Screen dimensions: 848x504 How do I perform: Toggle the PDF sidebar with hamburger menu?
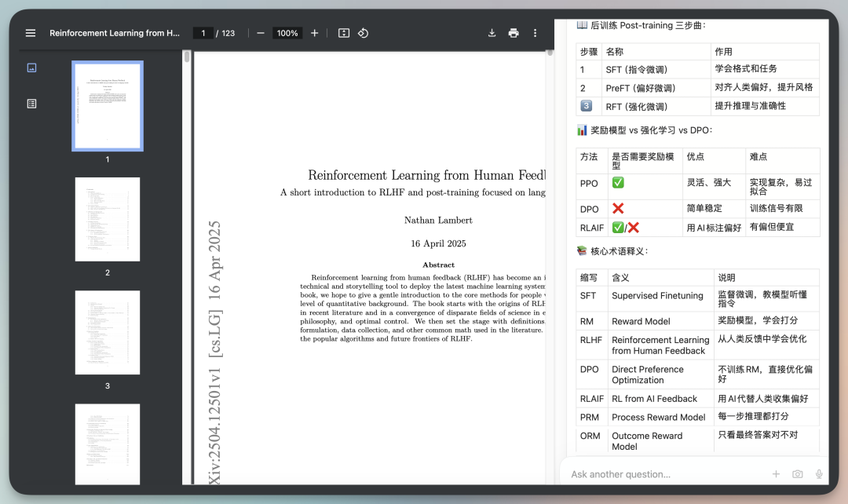31,33
